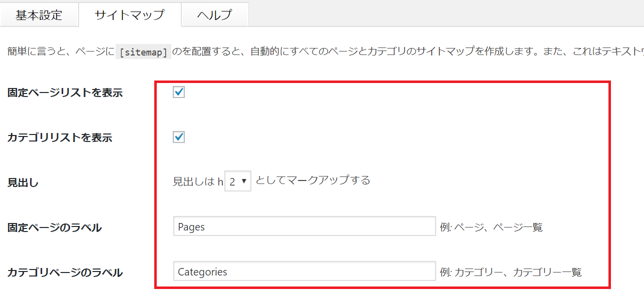Viewport: 644px width, 297px height.
Task: Click the 固定ページリストを表示 row label
Action: [65, 92]
